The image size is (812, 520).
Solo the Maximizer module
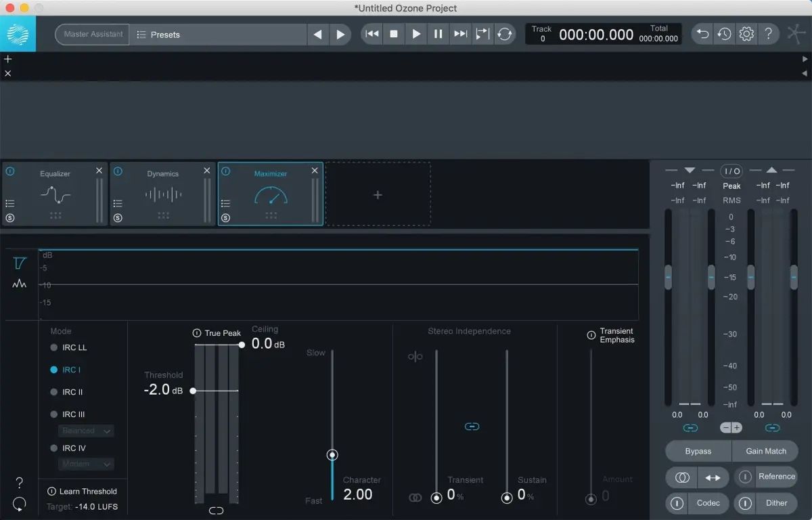point(225,218)
